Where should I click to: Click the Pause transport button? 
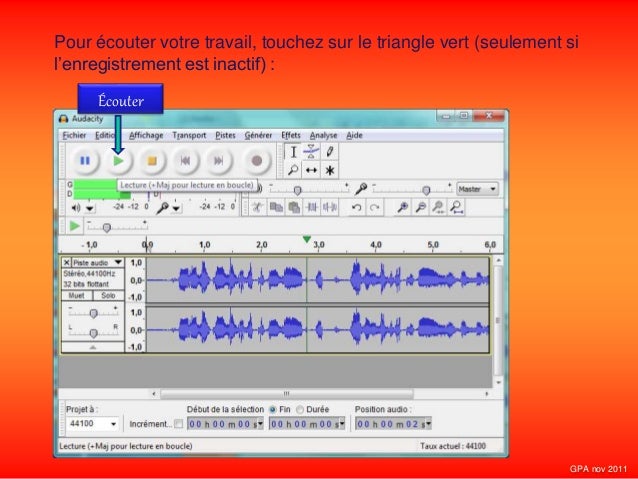[x=85, y=161]
